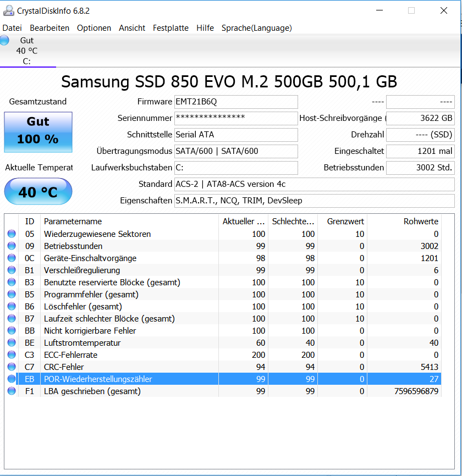The image size is (462, 476).
Task: Select Programmfehler (gesamt) text
Action: point(91,295)
